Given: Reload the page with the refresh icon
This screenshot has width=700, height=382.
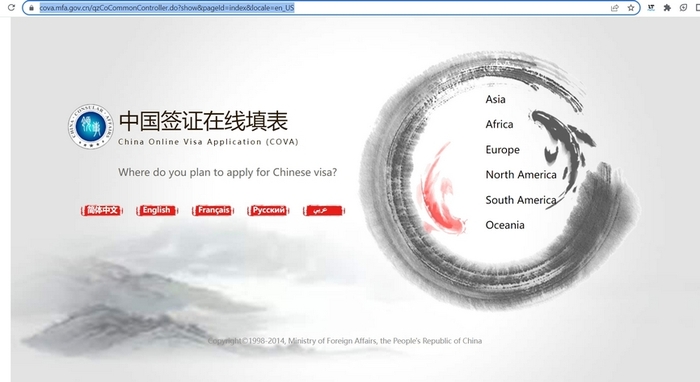Looking at the screenshot, I should (x=11, y=8).
